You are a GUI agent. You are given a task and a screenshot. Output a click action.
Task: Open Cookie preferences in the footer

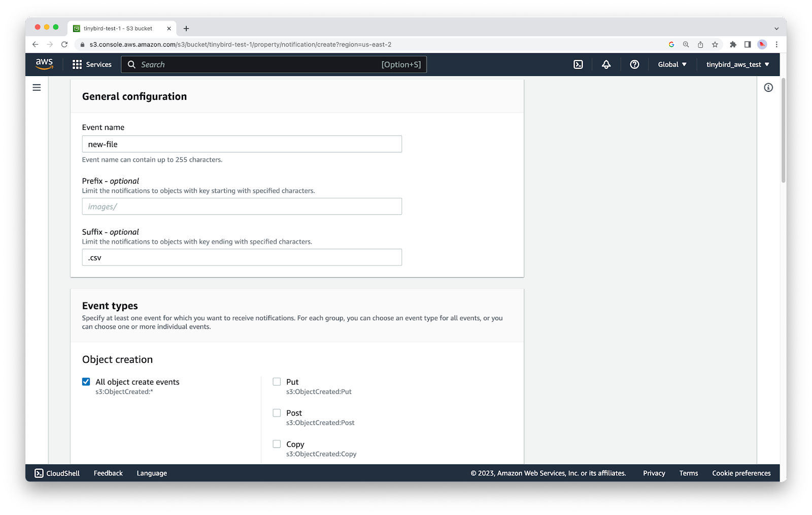point(741,473)
